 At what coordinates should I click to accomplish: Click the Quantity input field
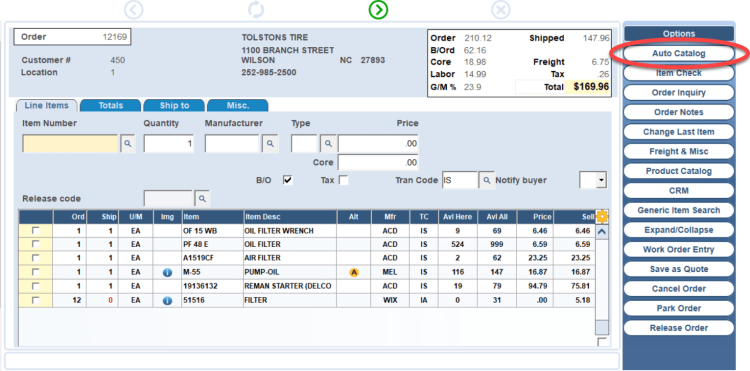[x=169, y=143]
